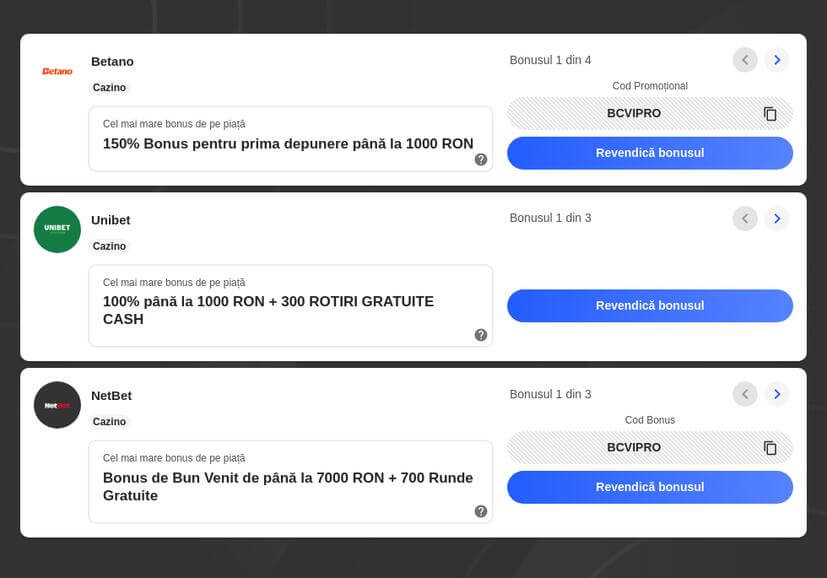Select the Cazino tag under Betano

tap(110, 88)
